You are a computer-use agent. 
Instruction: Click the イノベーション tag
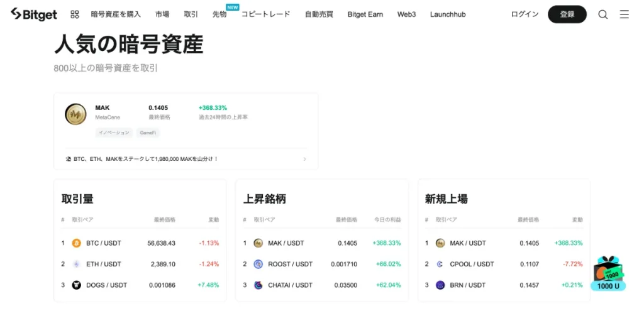pyautogui.click(x=114, y=133)
